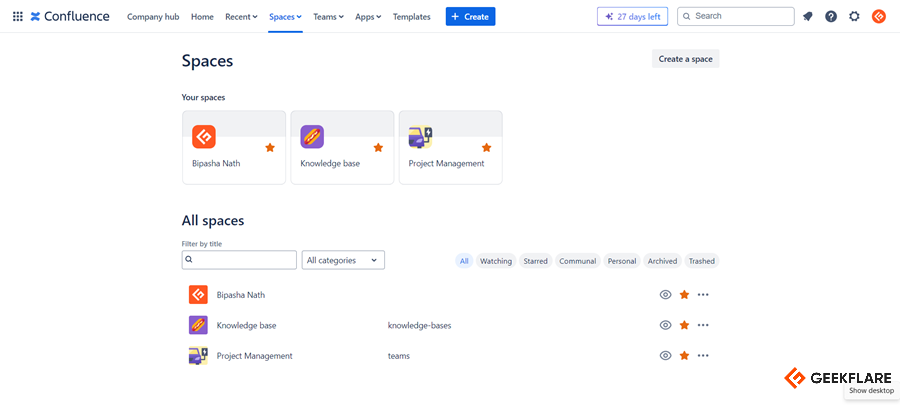Viewport: 900px width, 407px height.
Task: Unstar the Bipasha Nath card
Action: tap(270, 148)
